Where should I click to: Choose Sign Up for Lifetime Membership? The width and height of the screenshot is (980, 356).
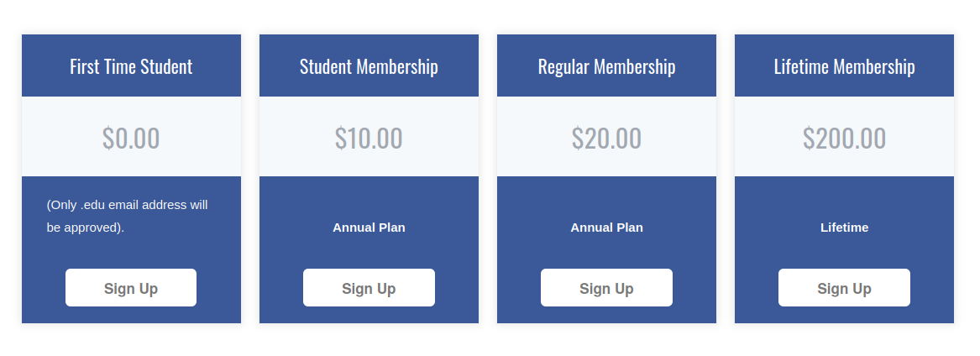point(844,288)
